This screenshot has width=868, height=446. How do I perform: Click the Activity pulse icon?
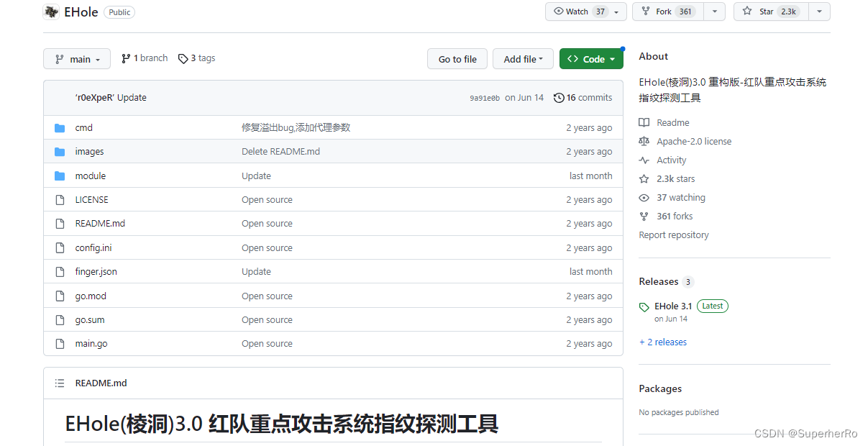644,160
